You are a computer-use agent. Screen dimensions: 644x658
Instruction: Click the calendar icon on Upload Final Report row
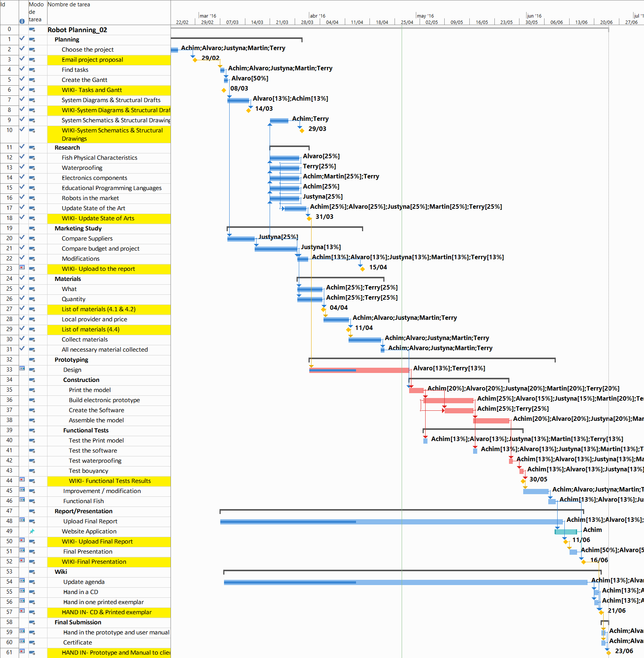(22, 520)
